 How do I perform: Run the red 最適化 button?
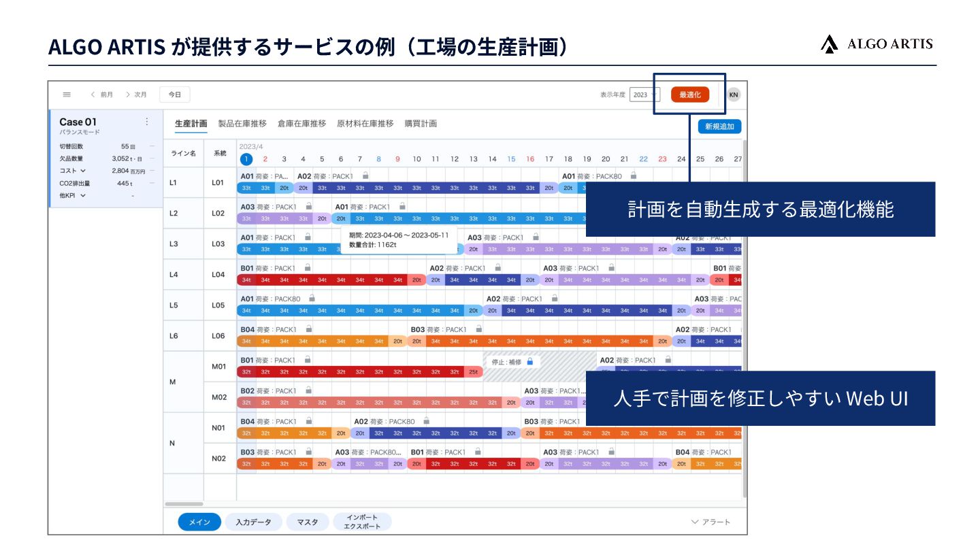(689, 95)
